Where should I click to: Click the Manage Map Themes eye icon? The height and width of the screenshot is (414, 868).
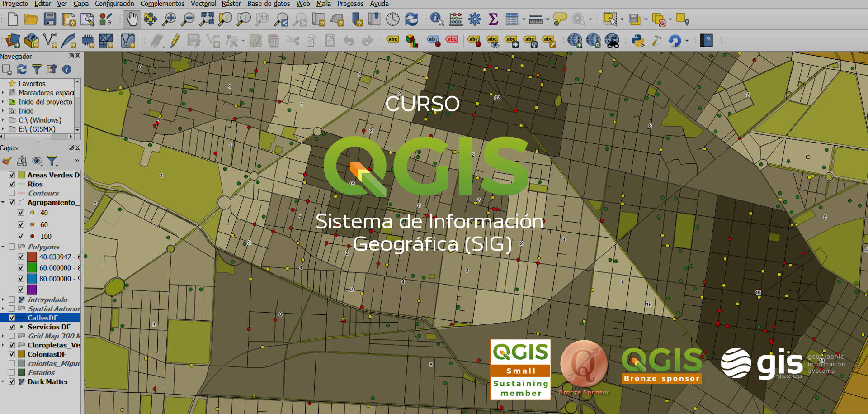(37, 161)
